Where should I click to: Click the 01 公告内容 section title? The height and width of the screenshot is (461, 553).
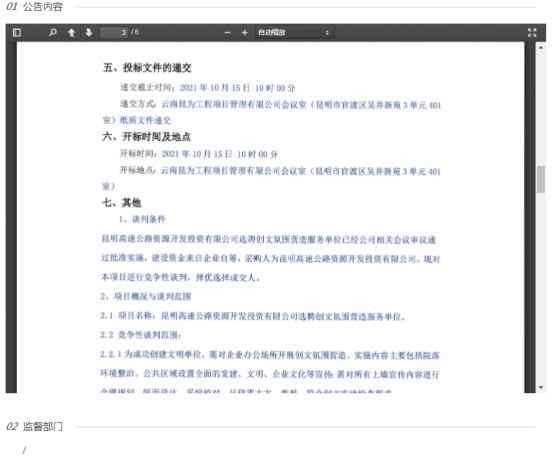35,7
